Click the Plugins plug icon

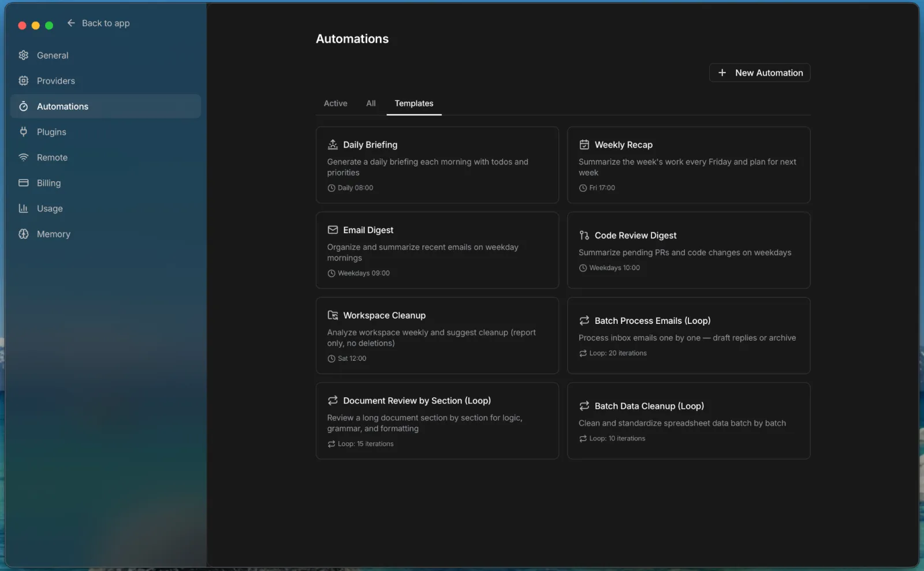point(24,132)
